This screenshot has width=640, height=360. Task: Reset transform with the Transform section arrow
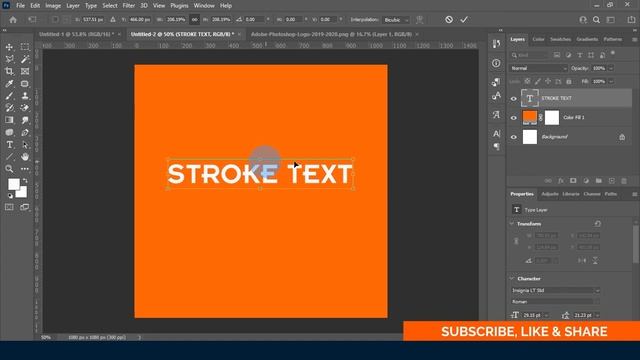pyautogui.click(x=598, y=224)
